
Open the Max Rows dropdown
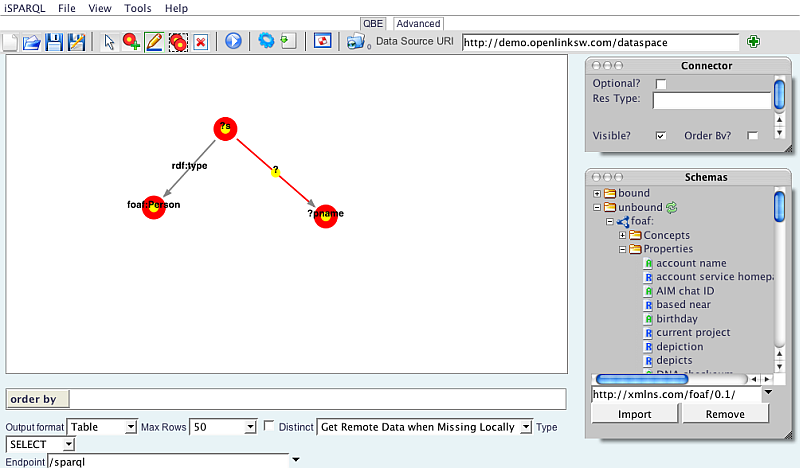coord(250,427)
